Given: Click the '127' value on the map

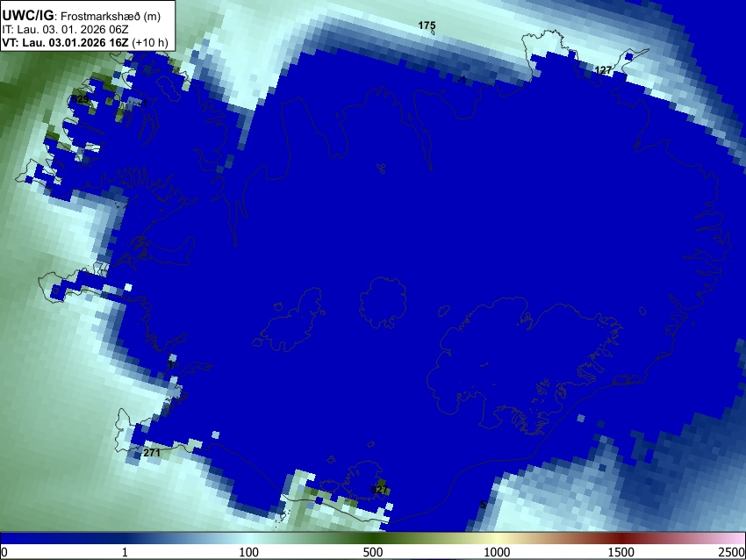Looking at the screenshot, I should pos(603,70).
